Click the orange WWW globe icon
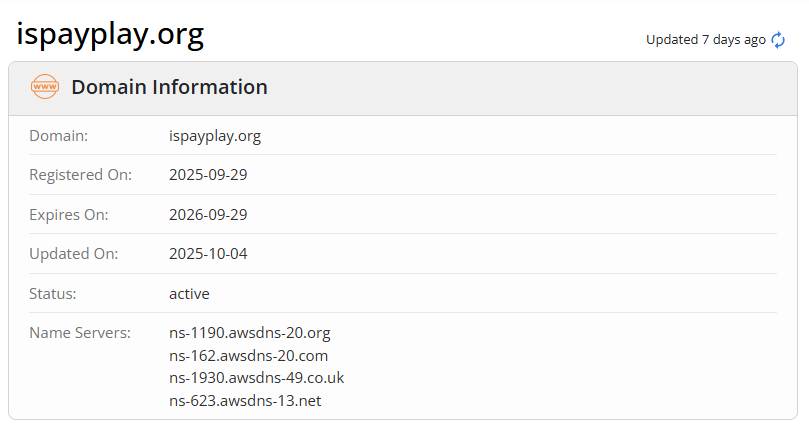Viewport: 809px width, 436px height. pyautogui.click(x=45, y=87)
